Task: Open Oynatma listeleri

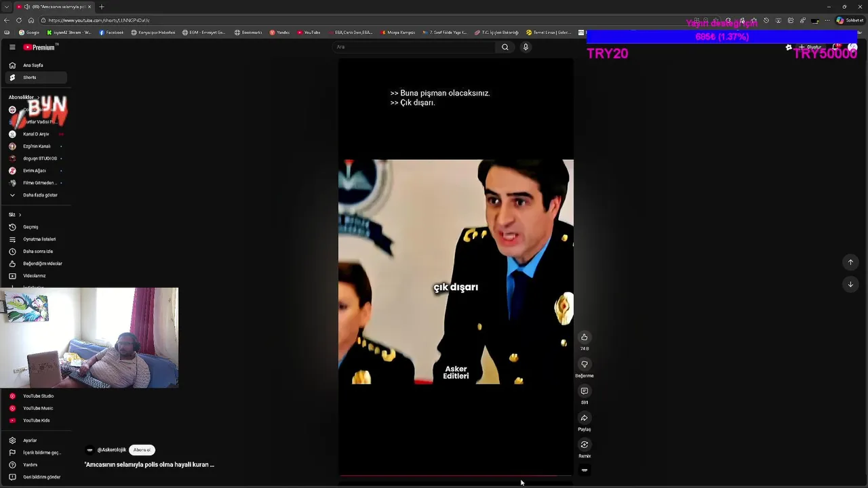Action: click(35, 239)
